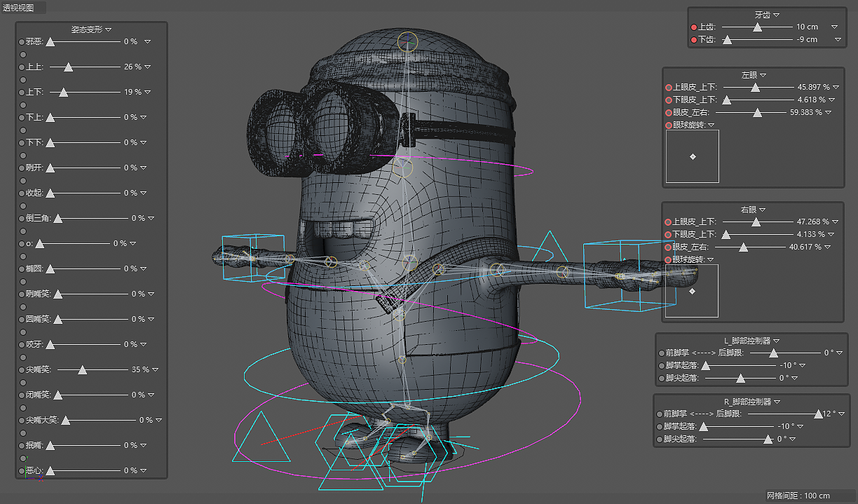Click 脚尖起落 slider handle in L_脚部控制器

741,379
